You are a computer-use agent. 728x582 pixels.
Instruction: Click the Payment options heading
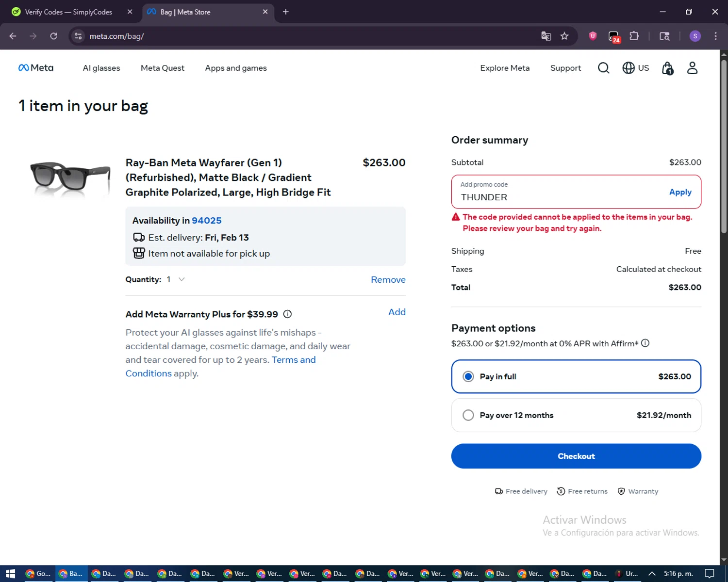point(493,328)
